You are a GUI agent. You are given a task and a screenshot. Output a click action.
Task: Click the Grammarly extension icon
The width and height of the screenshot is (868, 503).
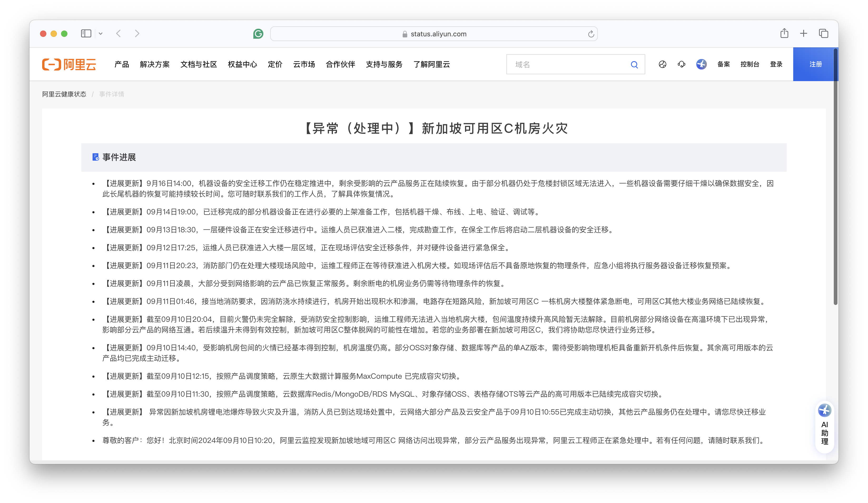[258, 34]
